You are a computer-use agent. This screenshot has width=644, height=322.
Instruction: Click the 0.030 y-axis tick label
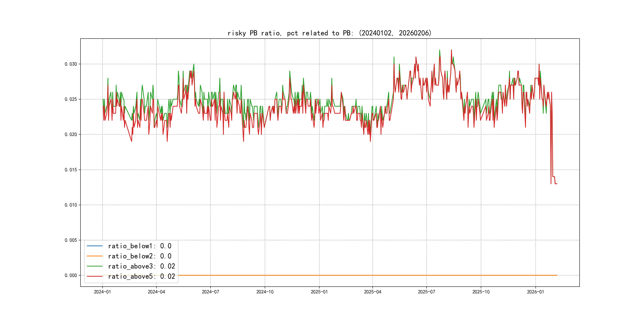[x=71, y=64]
